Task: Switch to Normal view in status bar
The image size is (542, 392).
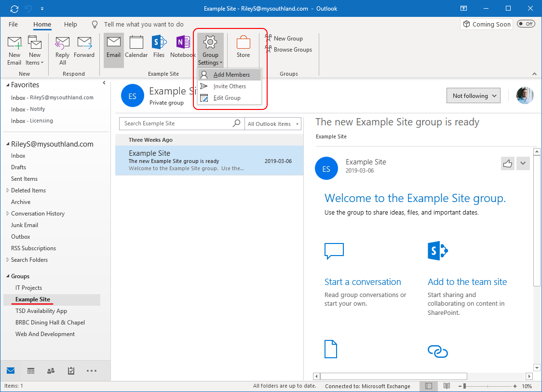Action: tap(429, 386)
